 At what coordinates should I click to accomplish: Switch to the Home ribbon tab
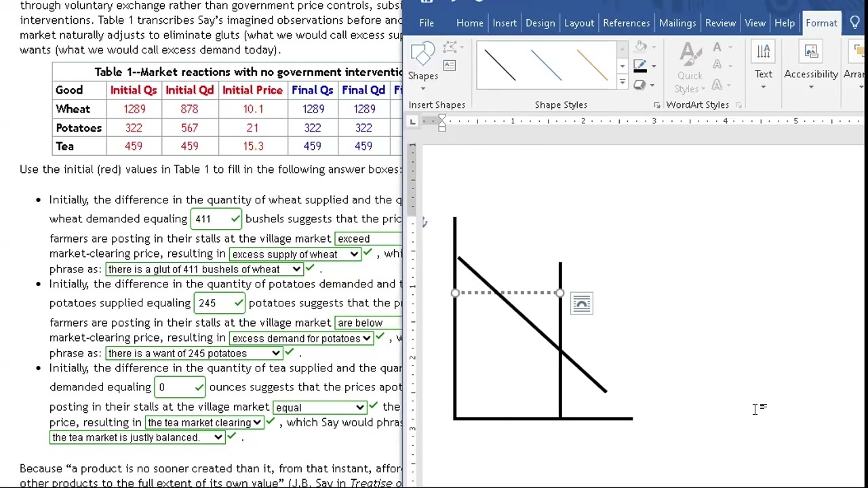click(470, 23)
